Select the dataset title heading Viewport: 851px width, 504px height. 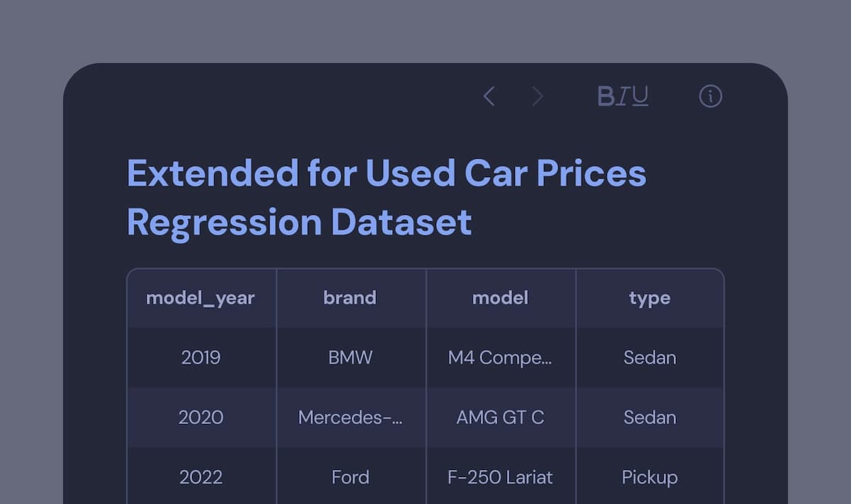(386, 197)
